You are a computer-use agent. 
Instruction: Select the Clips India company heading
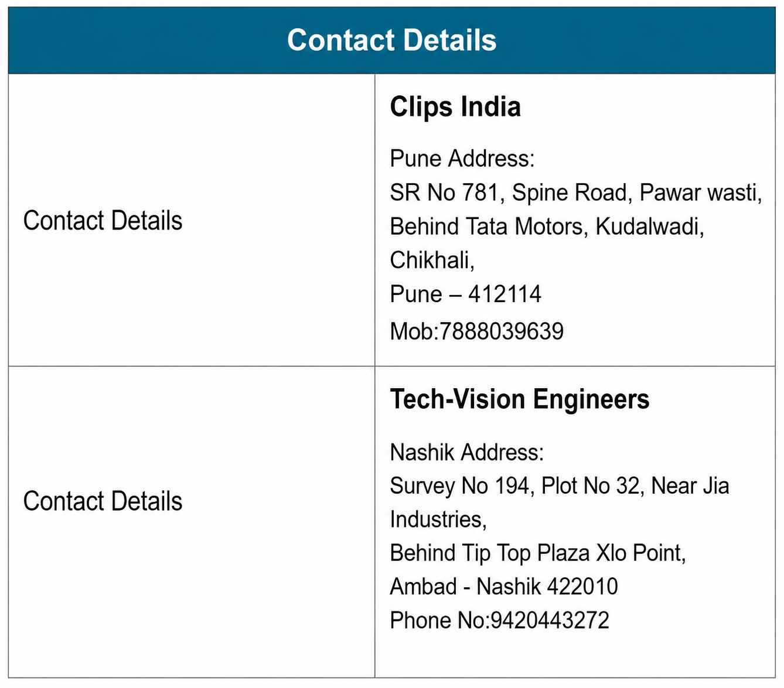455,107
